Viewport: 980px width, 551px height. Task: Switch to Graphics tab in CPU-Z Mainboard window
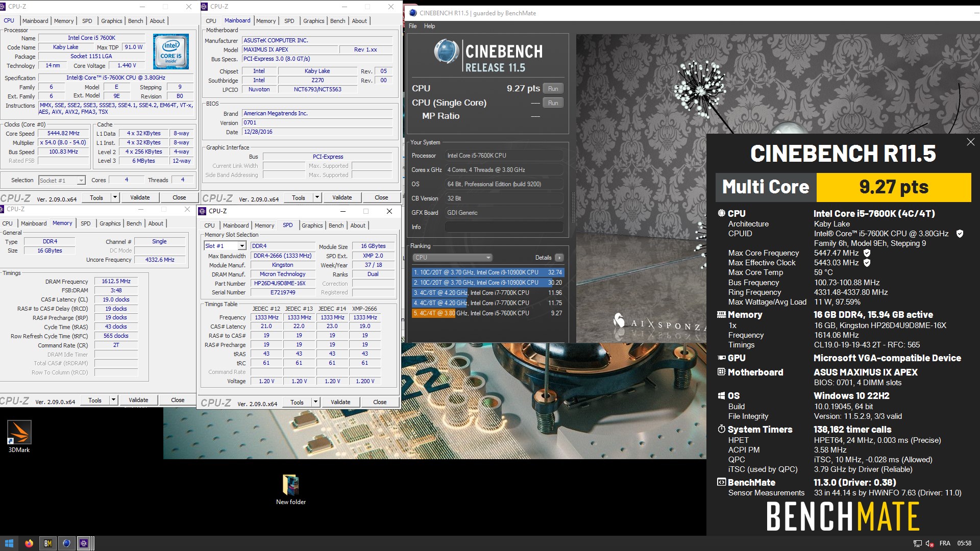[313, 21]
